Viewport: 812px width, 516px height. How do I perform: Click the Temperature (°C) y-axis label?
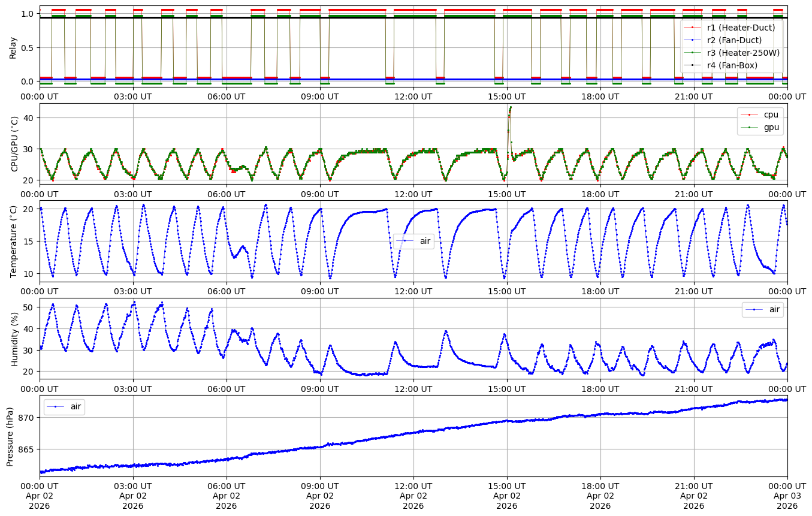pos(14,241)
